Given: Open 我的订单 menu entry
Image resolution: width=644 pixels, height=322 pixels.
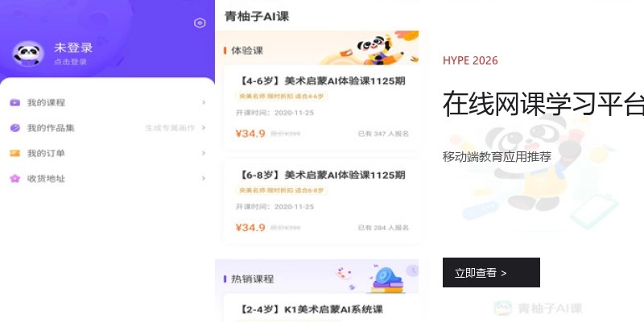Looking at the screenshot, I should coord(107,153).
